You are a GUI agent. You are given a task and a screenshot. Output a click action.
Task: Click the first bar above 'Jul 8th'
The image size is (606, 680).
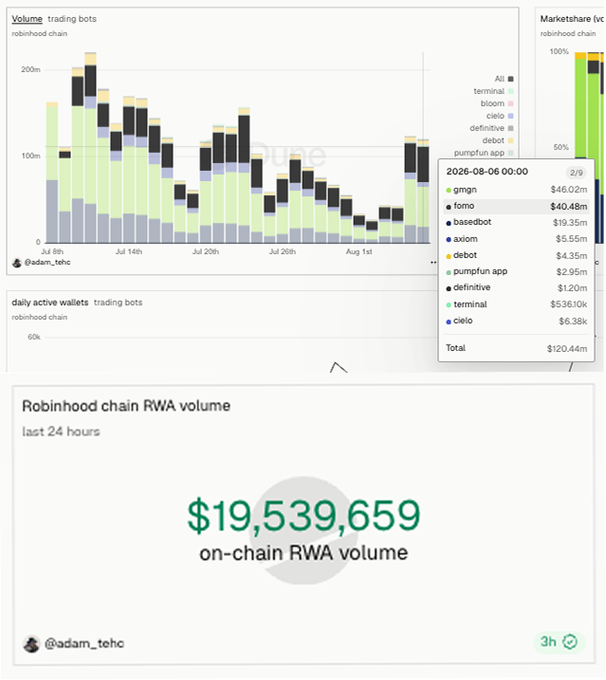(52, 173)
